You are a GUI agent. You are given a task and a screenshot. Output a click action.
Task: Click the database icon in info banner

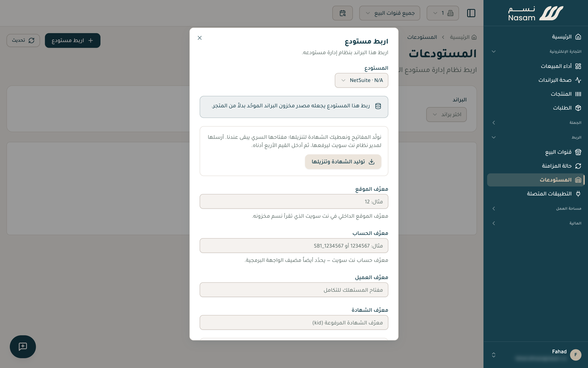pos(378,106)
